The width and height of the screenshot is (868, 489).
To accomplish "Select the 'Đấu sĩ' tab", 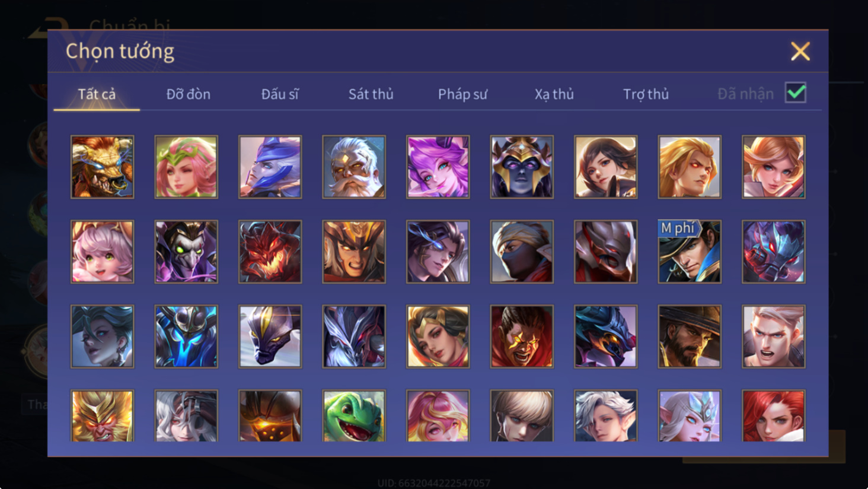I will [280, 94].
